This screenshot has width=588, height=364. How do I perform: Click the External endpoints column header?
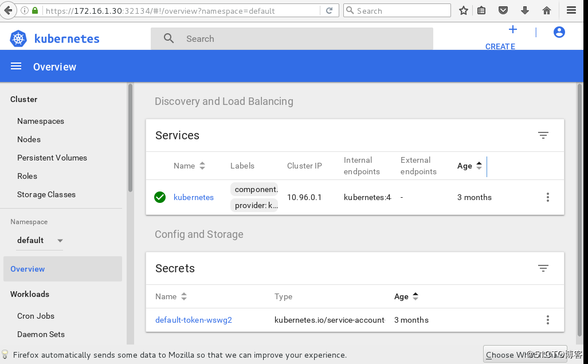tap(418, 166)
